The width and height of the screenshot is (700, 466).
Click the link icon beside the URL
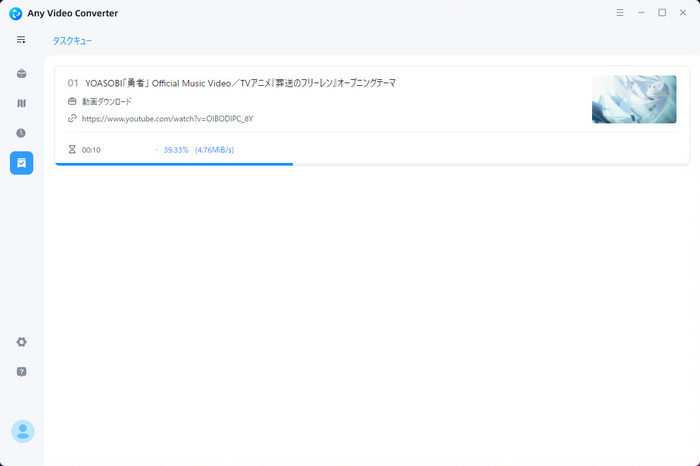point(72,118)
